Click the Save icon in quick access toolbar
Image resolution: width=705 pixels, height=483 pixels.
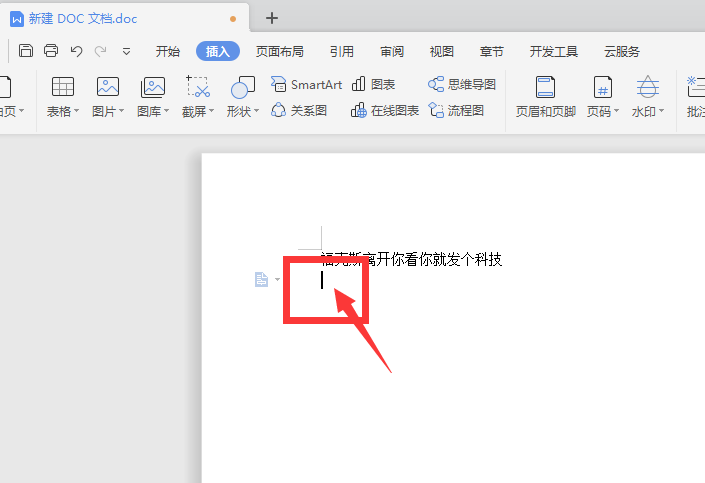point(26,51)
